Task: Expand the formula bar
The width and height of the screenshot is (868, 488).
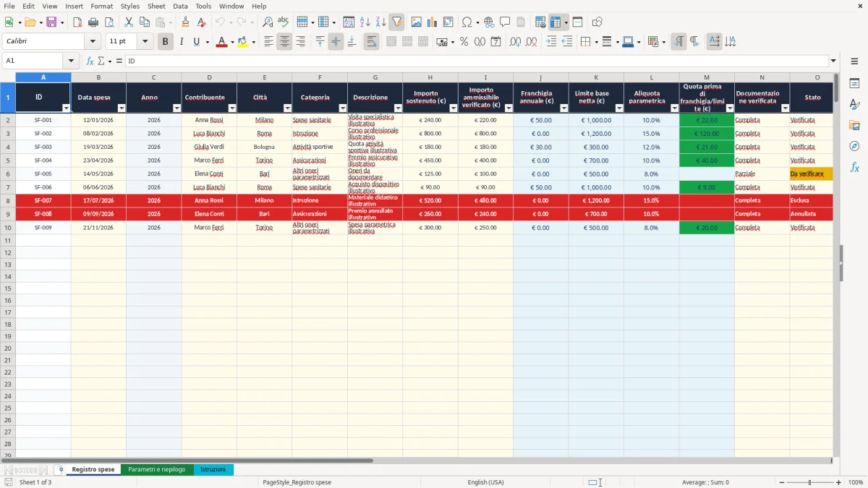Action: point(833,61)
